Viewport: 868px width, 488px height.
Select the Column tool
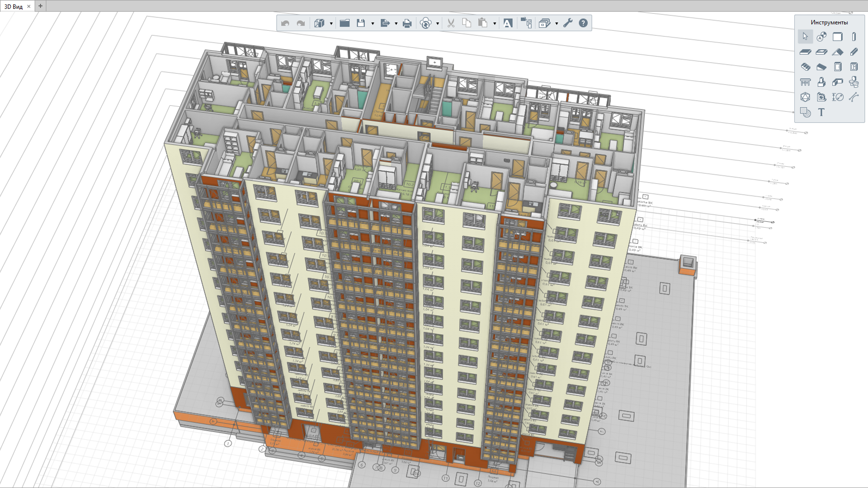pos(854,37)
